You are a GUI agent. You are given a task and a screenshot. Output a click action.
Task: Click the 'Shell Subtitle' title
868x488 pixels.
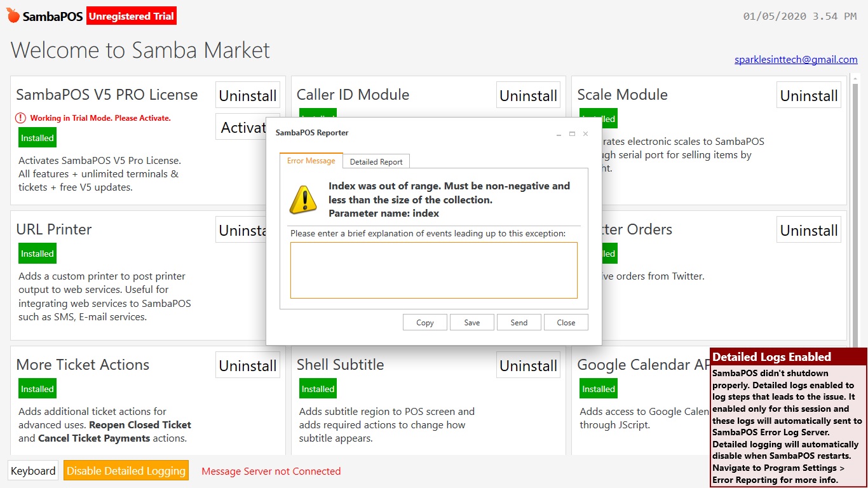[x=340, y=365]
